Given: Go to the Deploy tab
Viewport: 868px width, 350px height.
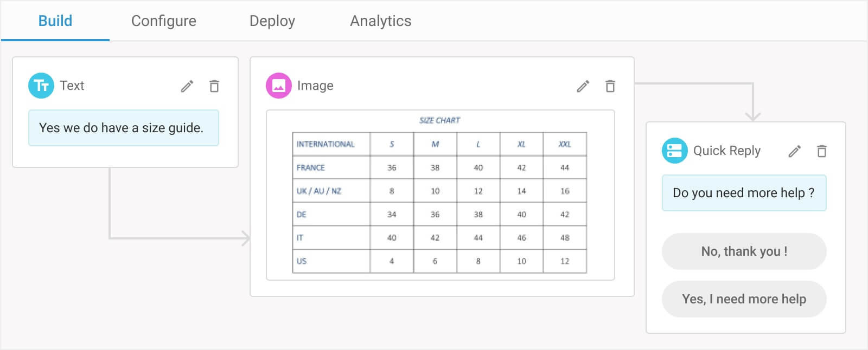Looking at the screenshot, I should 272,21.
